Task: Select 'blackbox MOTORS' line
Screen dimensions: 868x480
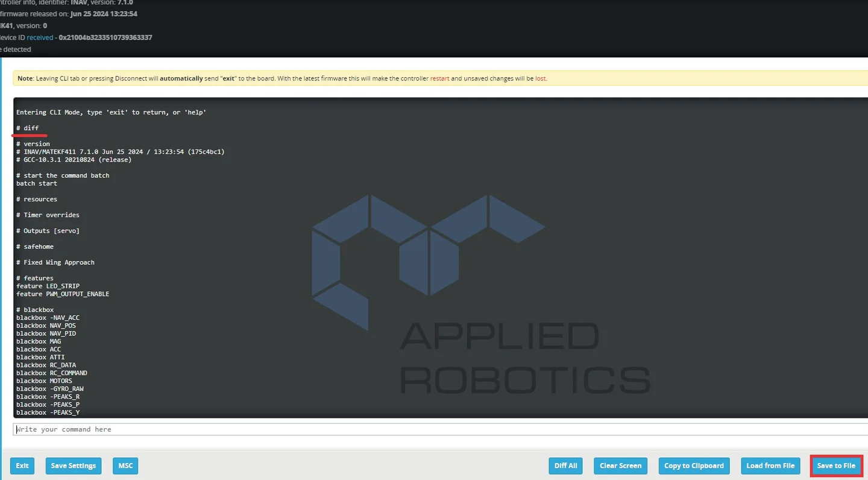Action: (x=44, y=381)
